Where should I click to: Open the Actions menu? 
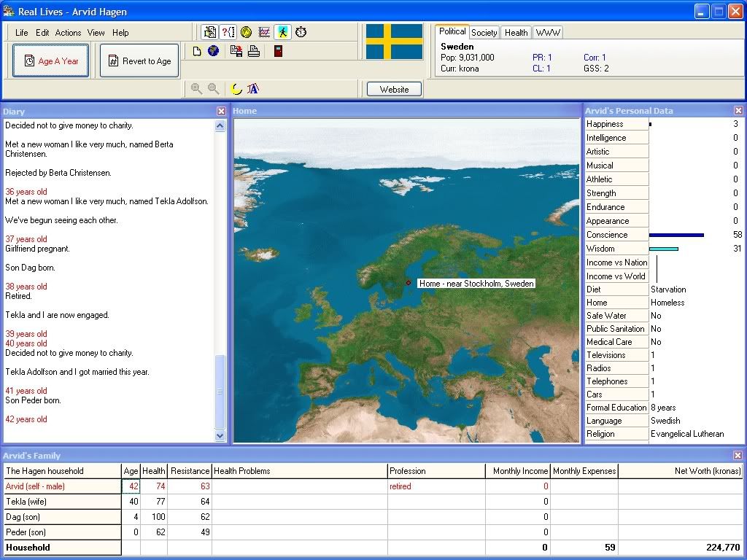tap(68, 33)
